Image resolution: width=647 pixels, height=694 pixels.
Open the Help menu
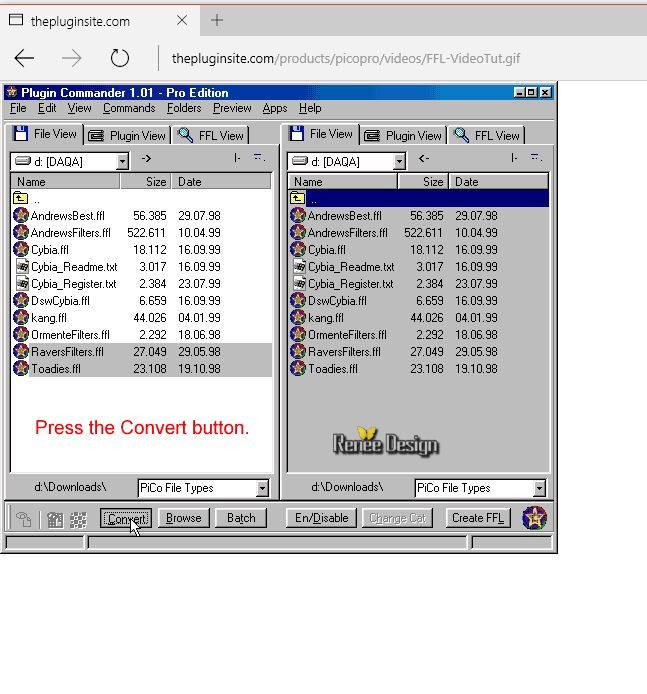tap(310, 108)
